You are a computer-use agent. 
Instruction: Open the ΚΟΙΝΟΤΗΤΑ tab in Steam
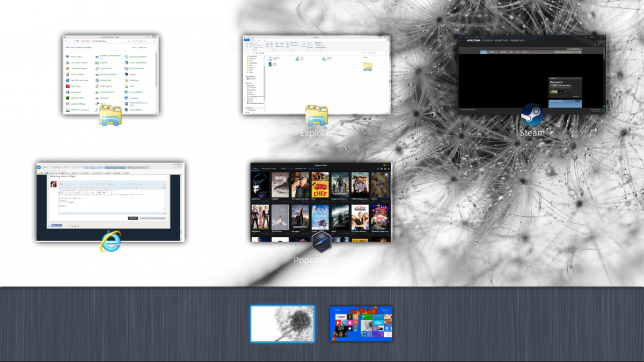(501, 40)
